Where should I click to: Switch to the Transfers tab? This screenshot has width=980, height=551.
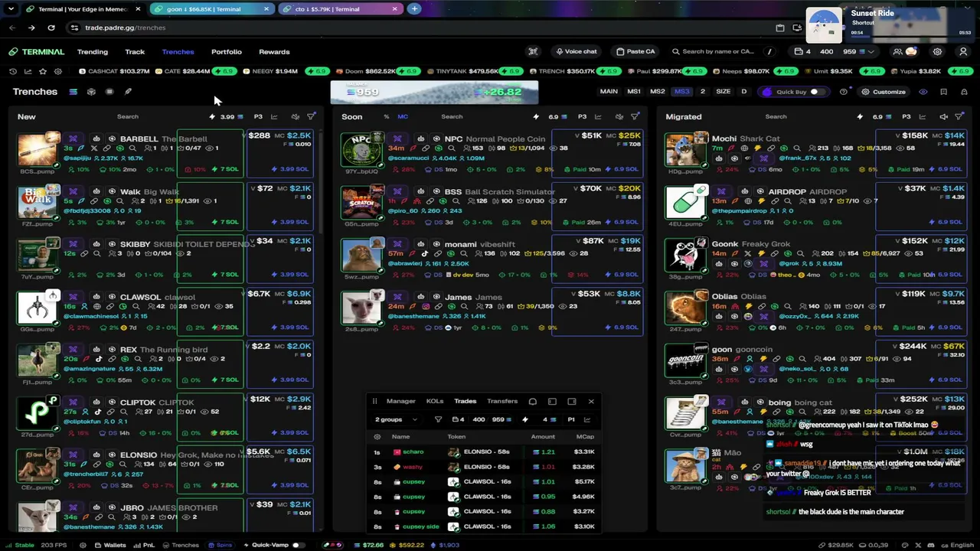(x=502, y=401)
